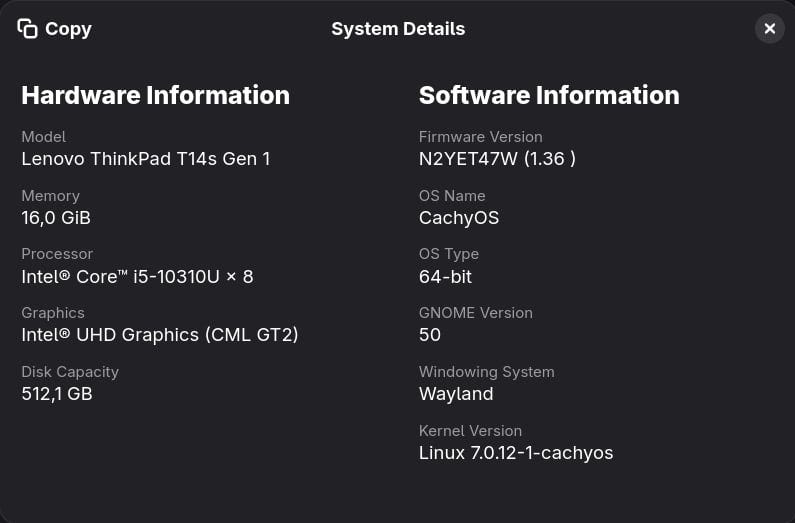Click the Disk Capacity label
The width and height of the screenshot is (795, 523).
tap(70, 372)
